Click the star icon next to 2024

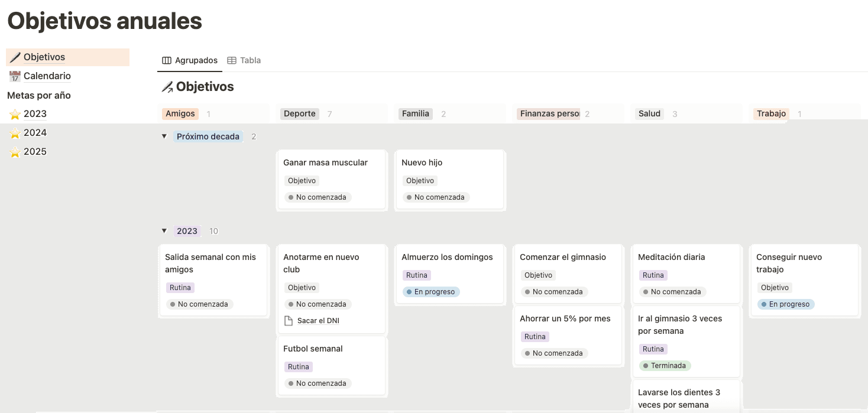[15, 133]
